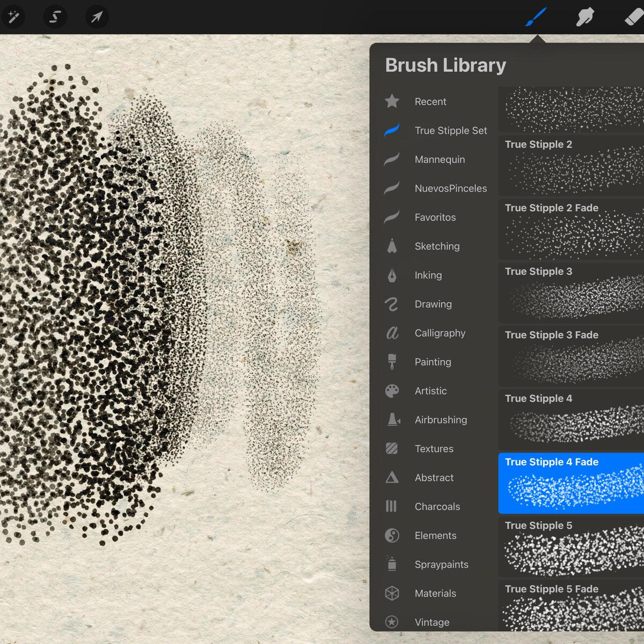Tap the Selection tool icon
Viewport: 644px width, 644px height.
[x=55, y=17]
